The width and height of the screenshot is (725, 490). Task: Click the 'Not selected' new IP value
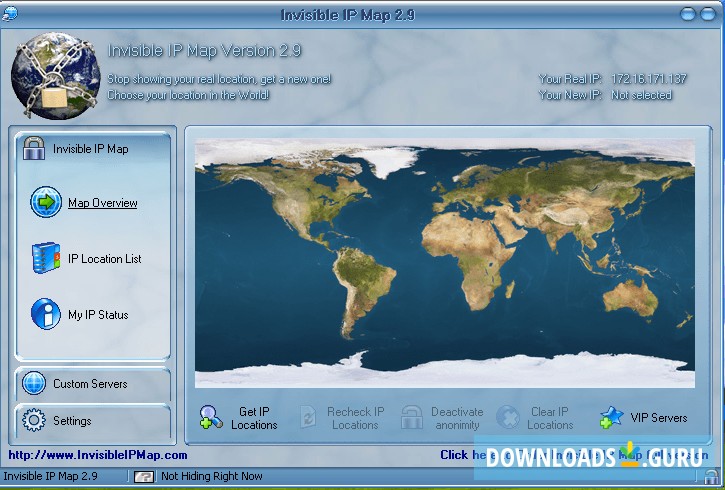tap(641, 95)
